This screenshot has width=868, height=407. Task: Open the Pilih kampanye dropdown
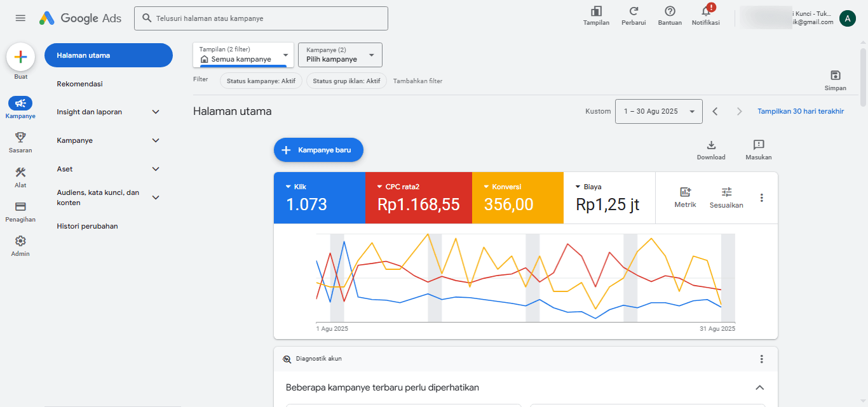(340, 55)
